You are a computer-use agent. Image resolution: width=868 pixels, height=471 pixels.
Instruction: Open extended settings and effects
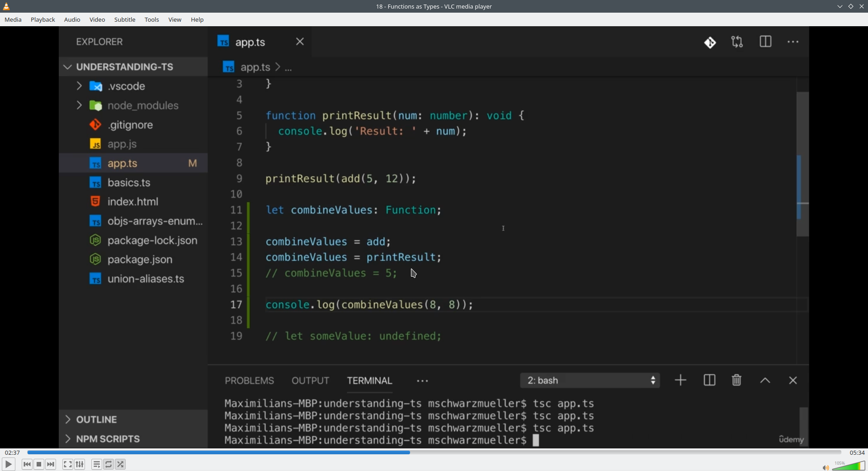tap(80, 464)
